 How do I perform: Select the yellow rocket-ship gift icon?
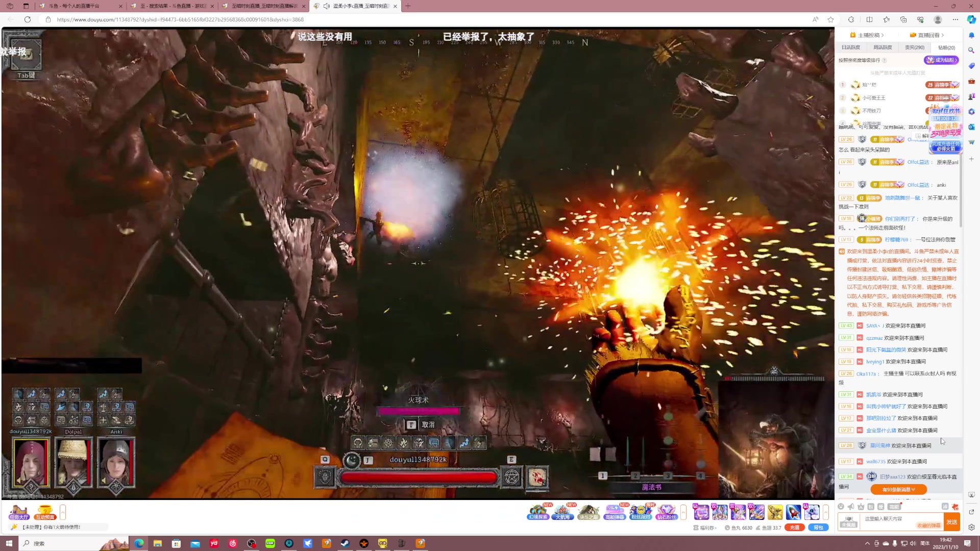pos(775,512)
